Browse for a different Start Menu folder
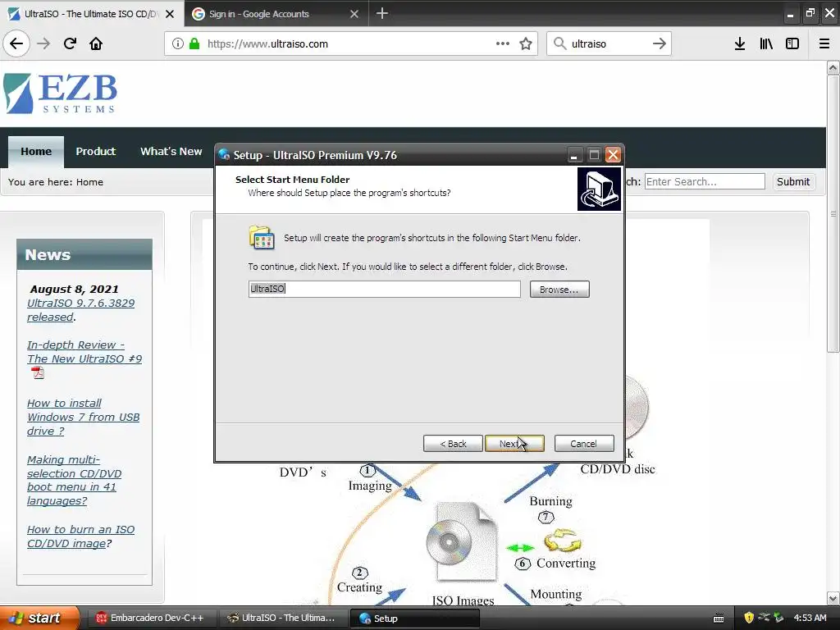840x630 pixels. click(559, 290)
